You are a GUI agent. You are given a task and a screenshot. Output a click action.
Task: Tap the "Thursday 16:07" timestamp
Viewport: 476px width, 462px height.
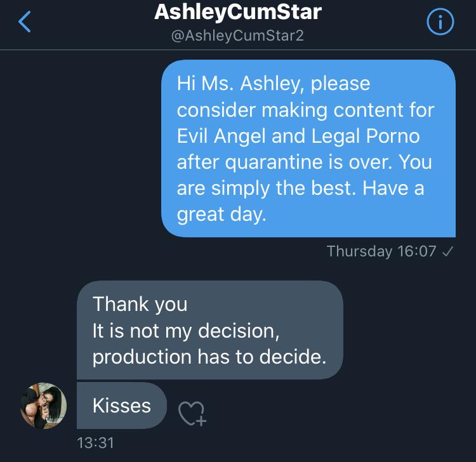[x=381, y=251]
